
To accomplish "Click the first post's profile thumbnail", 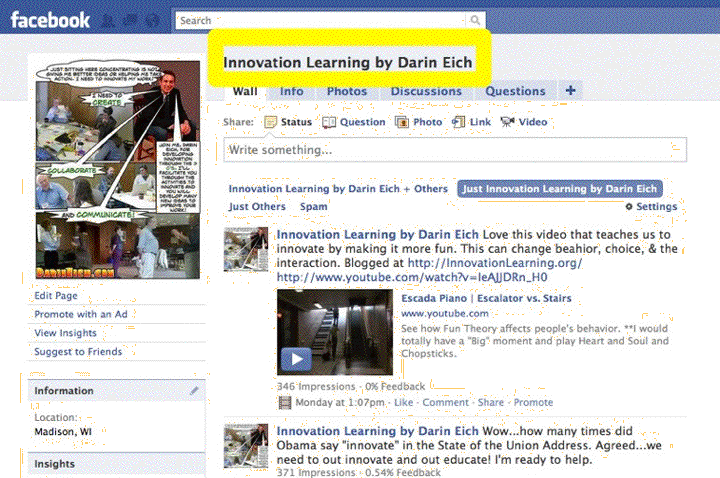I will [x=246, y=249].
